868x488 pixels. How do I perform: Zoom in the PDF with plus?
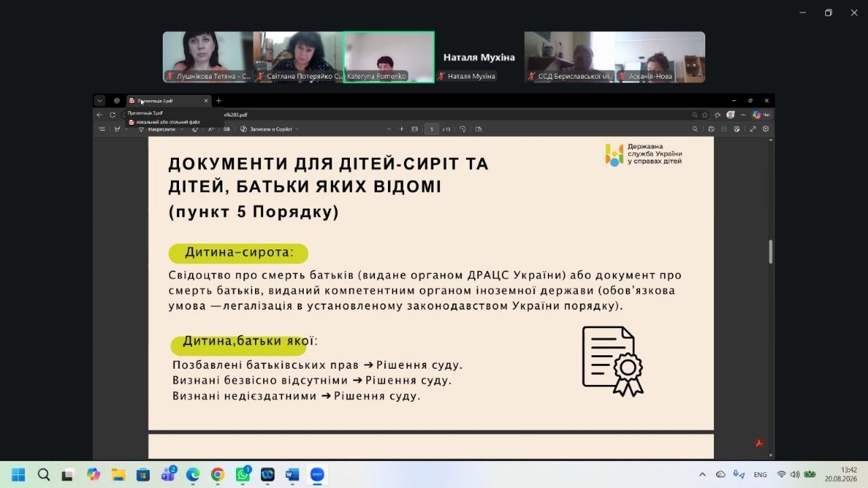point(401,129)
